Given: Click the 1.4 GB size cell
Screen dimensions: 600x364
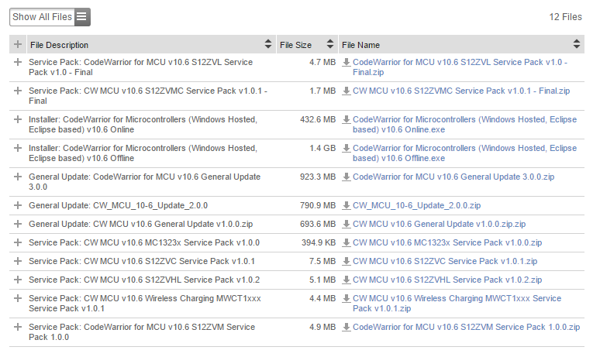Looking at the screenshot, I should [x=322, y=148].
